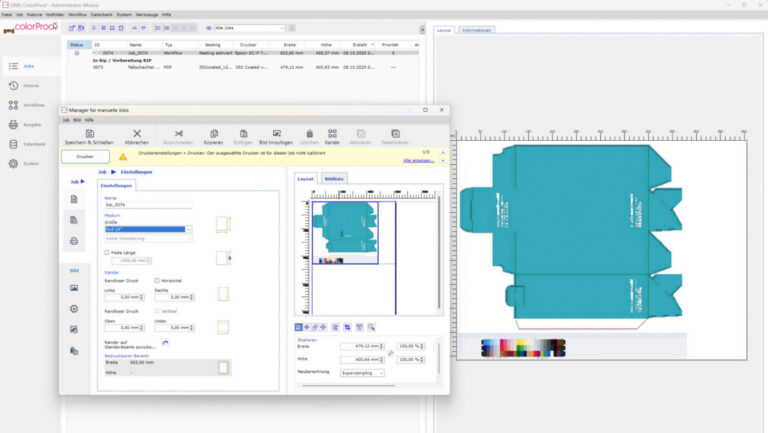Click the Links margin input field
Viewport: 768px width, 433px height.
click(124, 297)
